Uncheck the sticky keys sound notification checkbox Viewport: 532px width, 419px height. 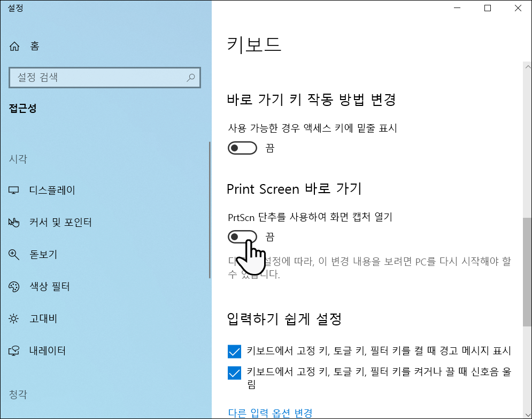pos(234,372)
